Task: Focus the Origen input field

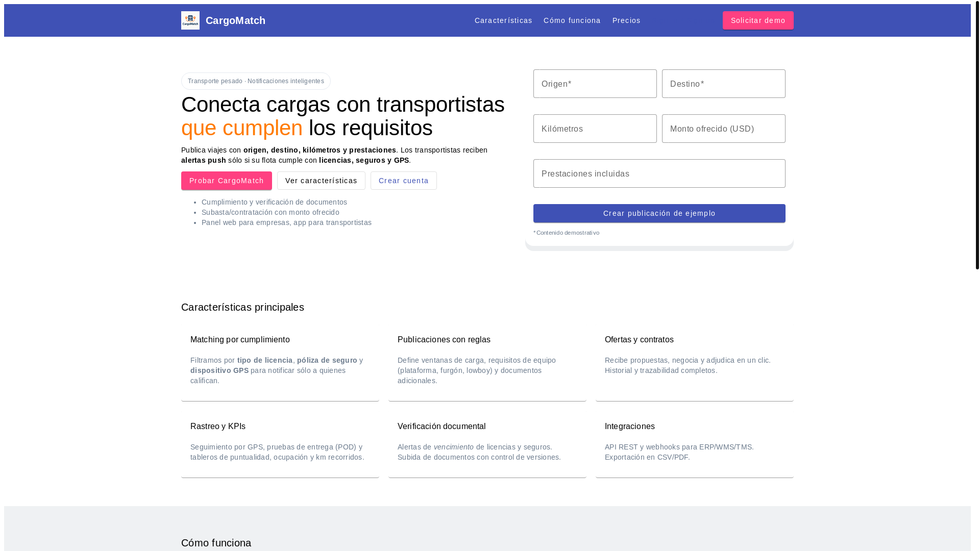Action: pos(595,84)
